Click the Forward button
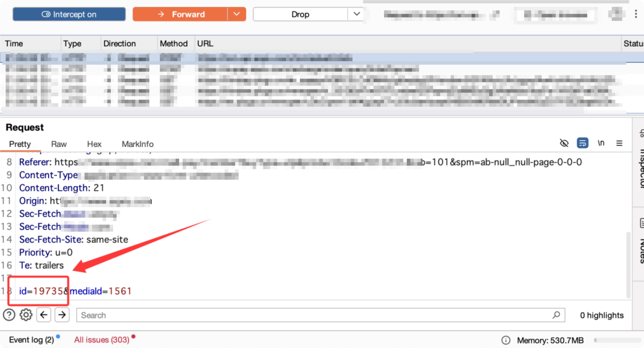This screenshot has width=644, height=348. coord(180,14)
